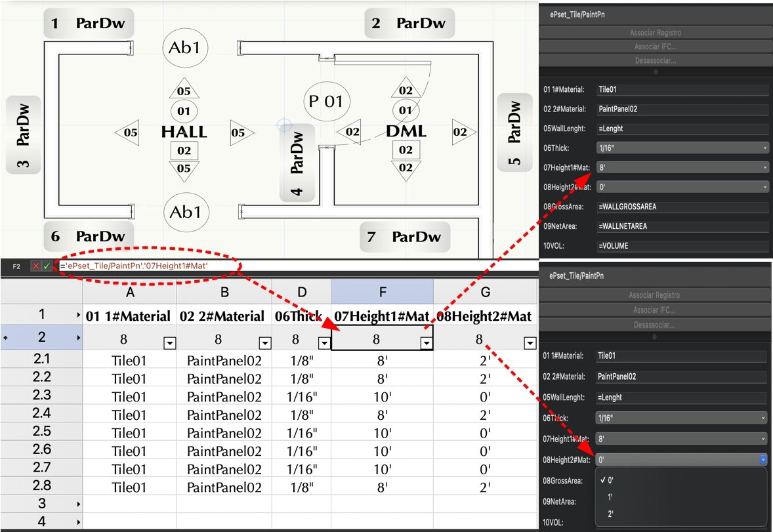Choose the 2' option in the dropdown list
Image resolution: width=773 pixels, height=532 pixels.
click(611, 514)
